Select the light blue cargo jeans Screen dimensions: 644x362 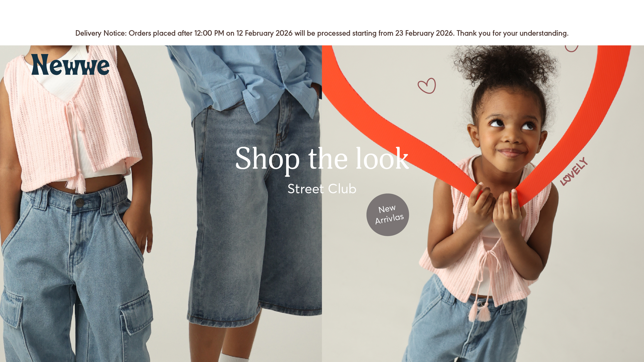pyautogui.click(x=75, y=274)
